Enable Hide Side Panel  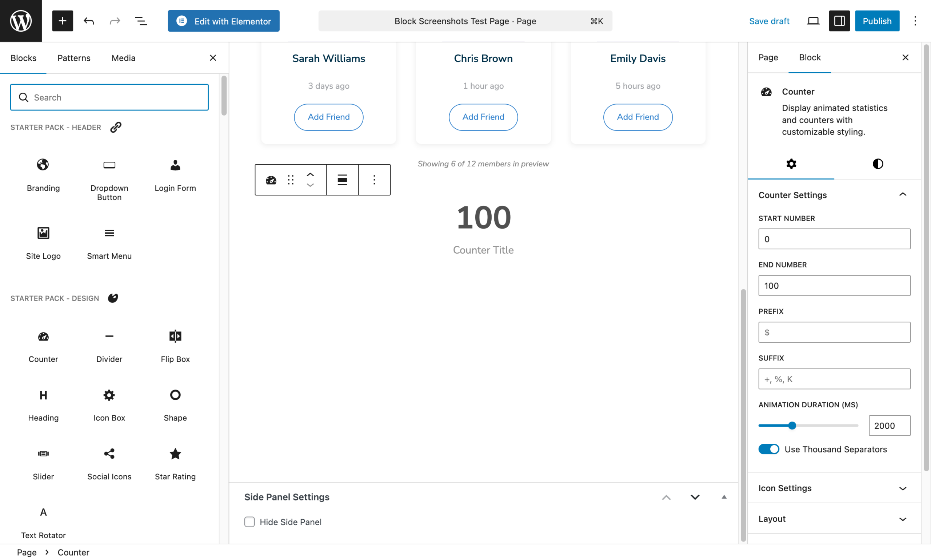(249, 521)
